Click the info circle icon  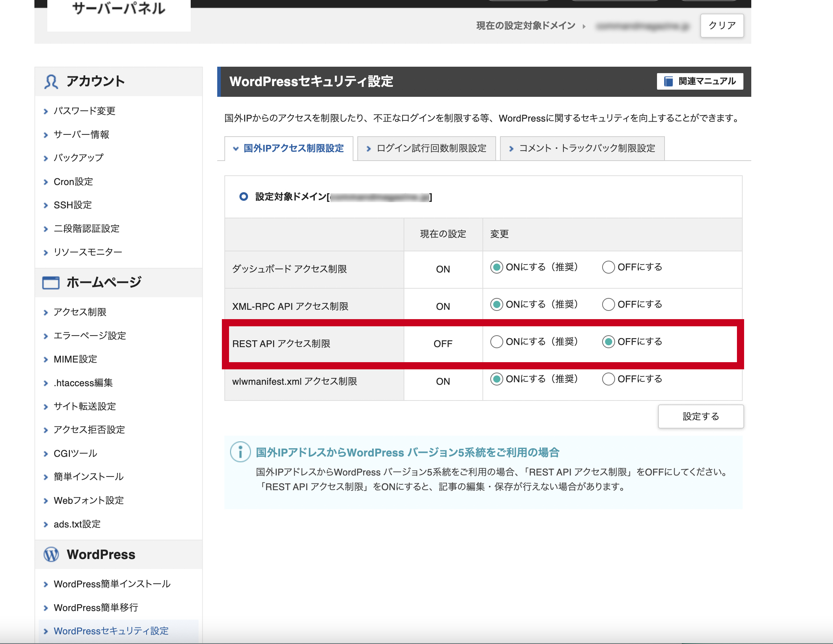tap(240, 452)
